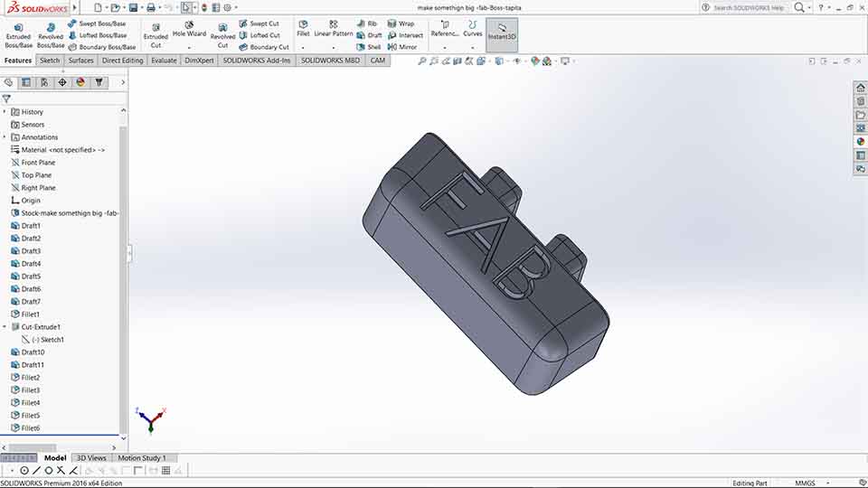This screenshot has width=868, height=488.
Task: Choose Boundary Boss/Base feature
Action: click(102, 47)
